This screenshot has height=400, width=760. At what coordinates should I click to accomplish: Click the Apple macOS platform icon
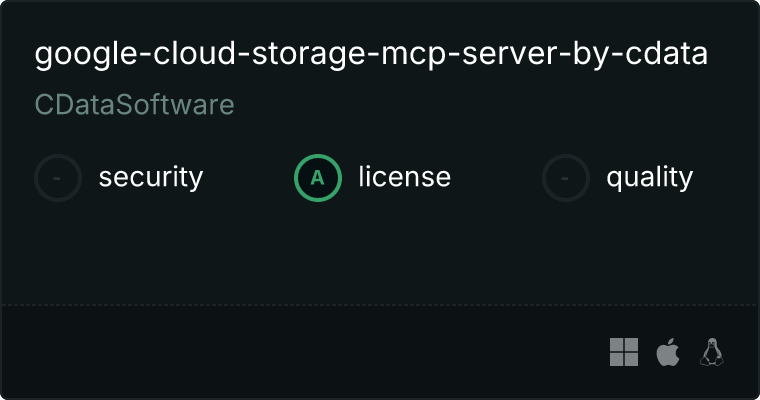coord(667,352)
